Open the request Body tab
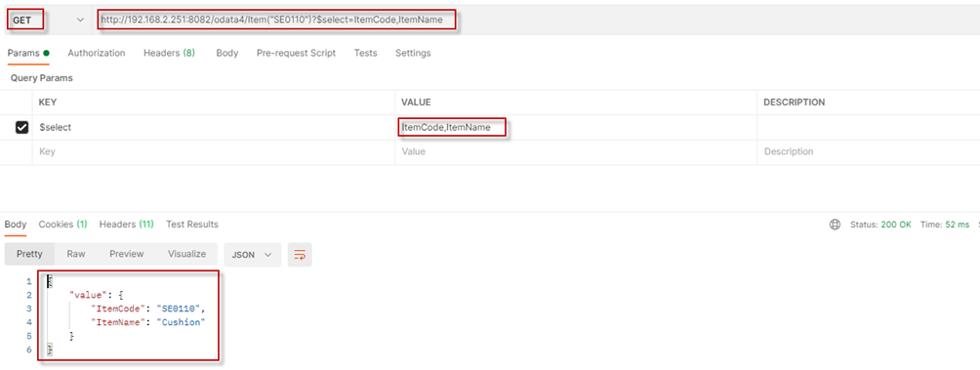The height and width of the screenshot is (370, 980). (x=226, y=53)
